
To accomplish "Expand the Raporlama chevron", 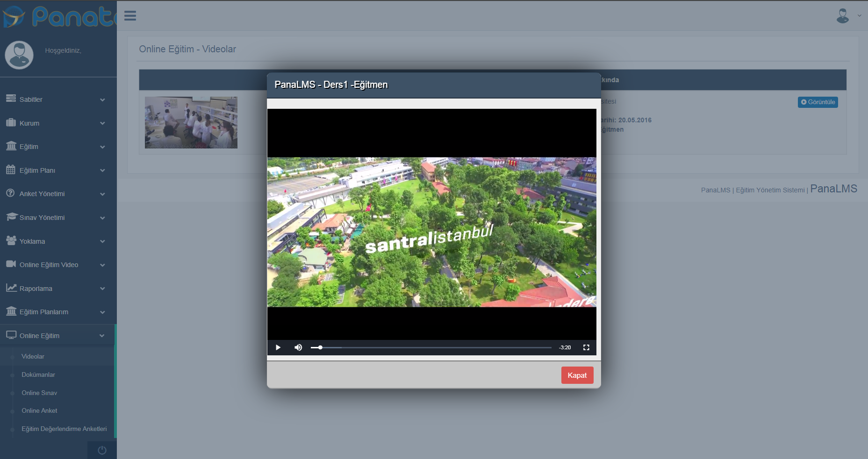I will coord(102,289).
